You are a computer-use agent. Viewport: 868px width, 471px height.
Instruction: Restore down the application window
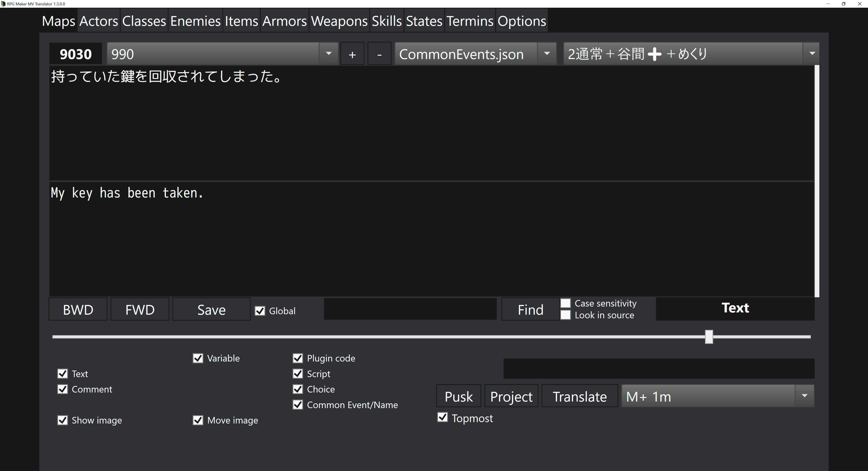pyautogui.click(x=843, y=4)
